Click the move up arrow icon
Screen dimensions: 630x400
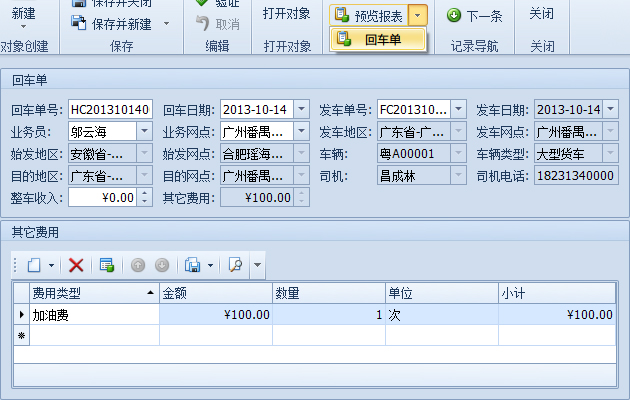pos(138,265)
